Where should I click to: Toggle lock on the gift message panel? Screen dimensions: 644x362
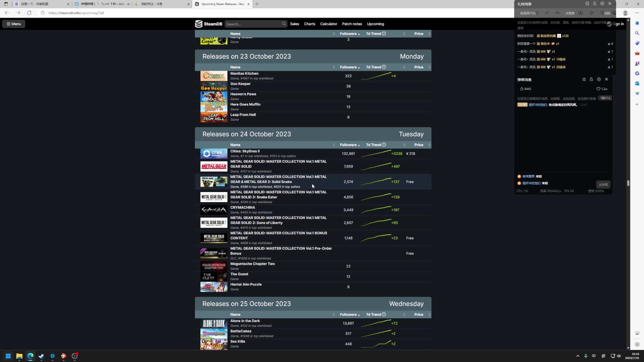pos(595,4)
